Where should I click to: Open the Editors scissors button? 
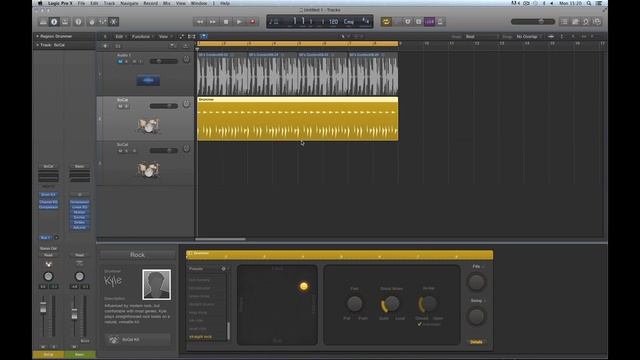tap(113, 22)
